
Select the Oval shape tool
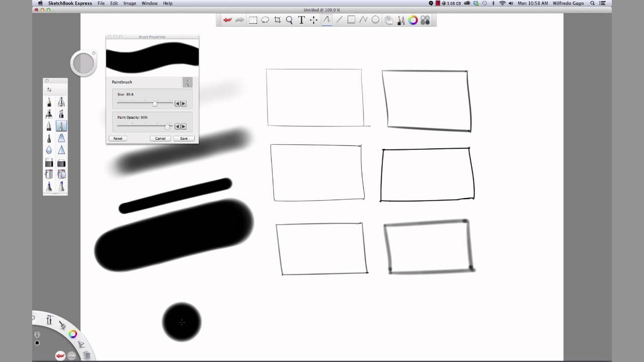click(x=375, y=20)
